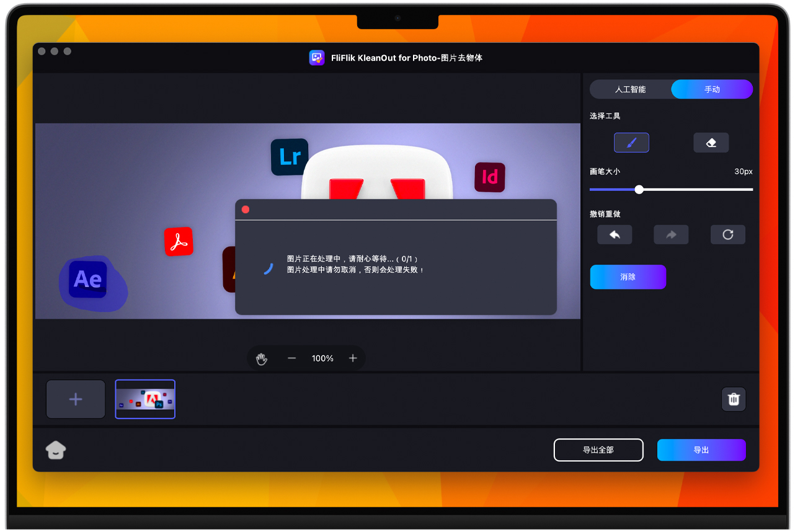Zoom in with the plus icon

point(353,358)
